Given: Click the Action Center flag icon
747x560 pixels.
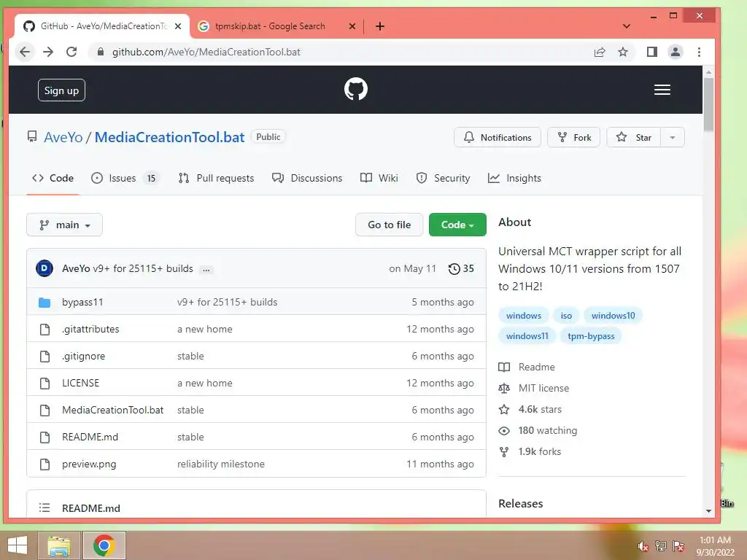Looking at the screenshot, I should click(x=678, y=546).
